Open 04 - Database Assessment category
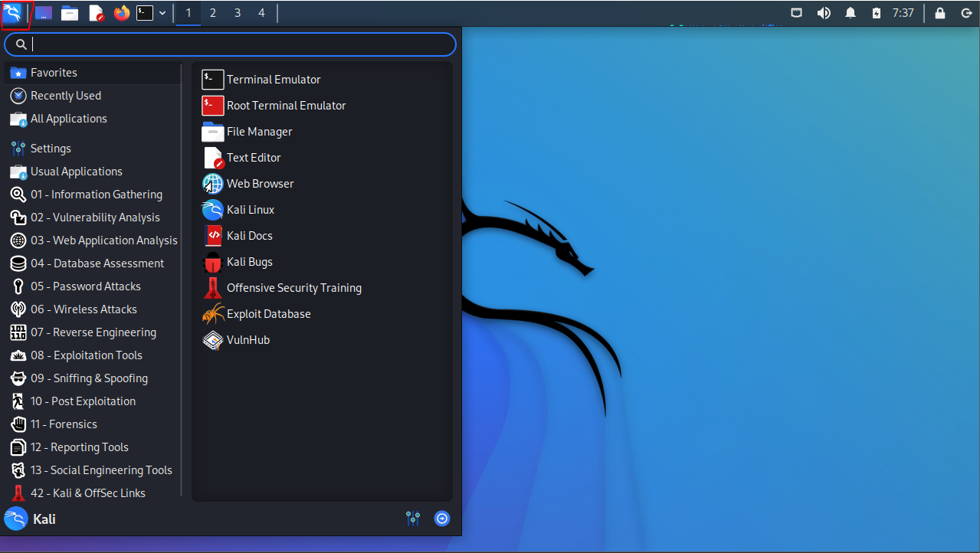The height and width of the screenshot is (553, 980). tap(93, 263)
